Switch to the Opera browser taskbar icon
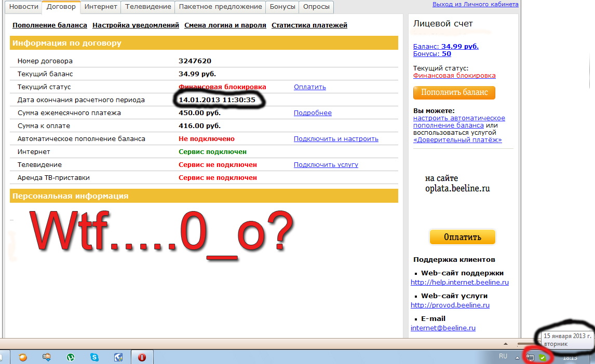Screen dimensions: 595x364 coord(142,357)
